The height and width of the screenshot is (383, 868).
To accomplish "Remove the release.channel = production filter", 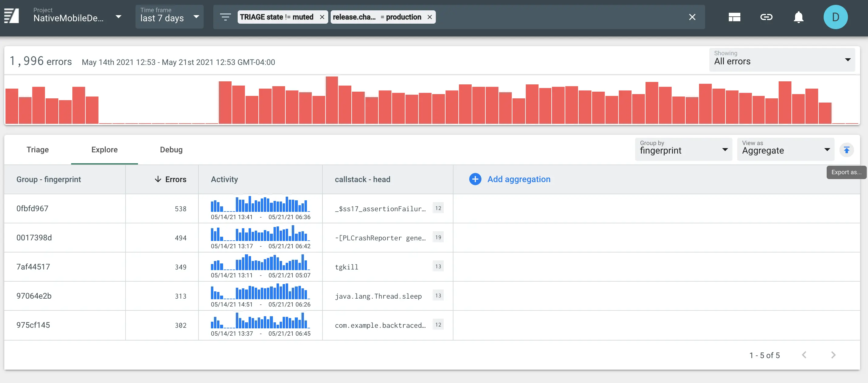I will [x=430, y=17].
